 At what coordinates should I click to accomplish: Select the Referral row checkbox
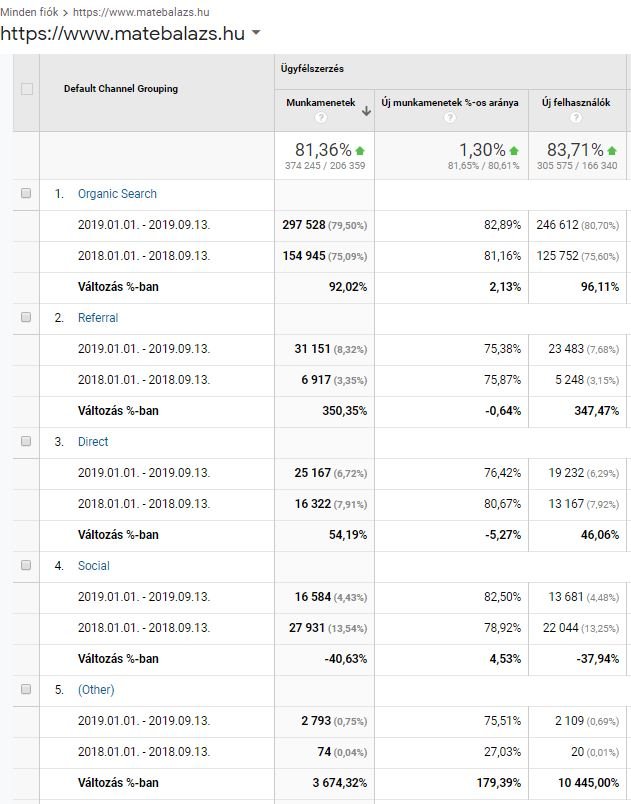tap(27, 318)
